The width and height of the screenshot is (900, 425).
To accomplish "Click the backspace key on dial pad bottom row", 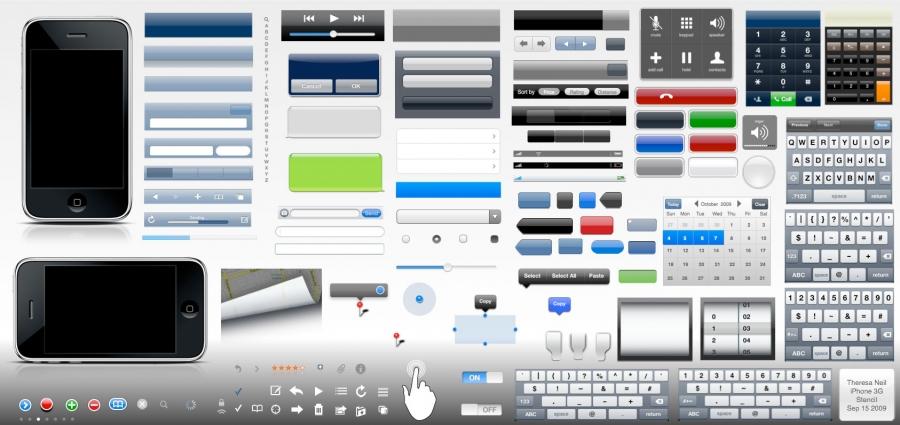I will pos(808,99).
